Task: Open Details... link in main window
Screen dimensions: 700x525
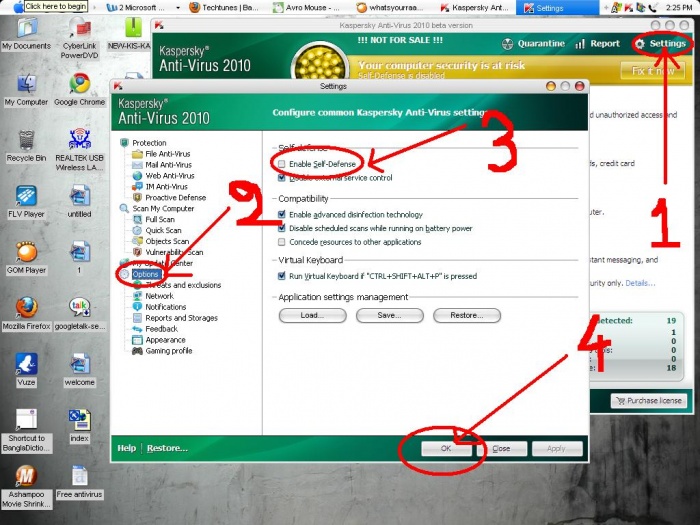Action: coord(640,283)
